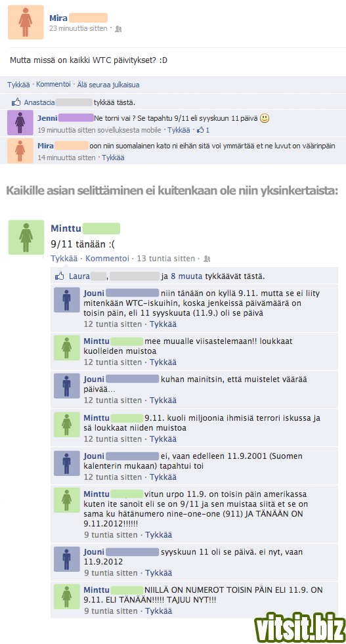Like Jenni's comment with Tykkää

click(x=179, y=130)
